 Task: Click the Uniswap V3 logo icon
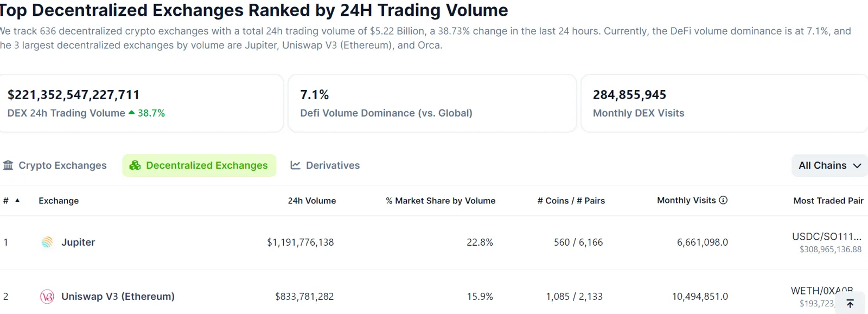point(47,297)
